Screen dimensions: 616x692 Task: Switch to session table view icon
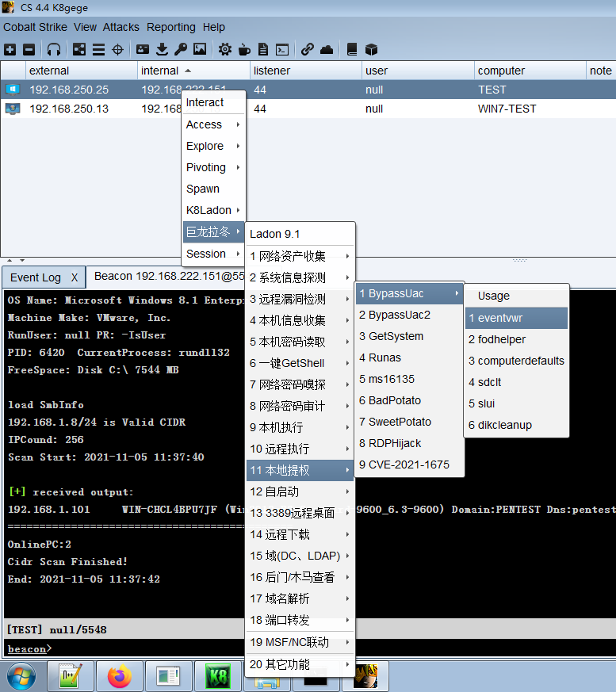point(98,49)
